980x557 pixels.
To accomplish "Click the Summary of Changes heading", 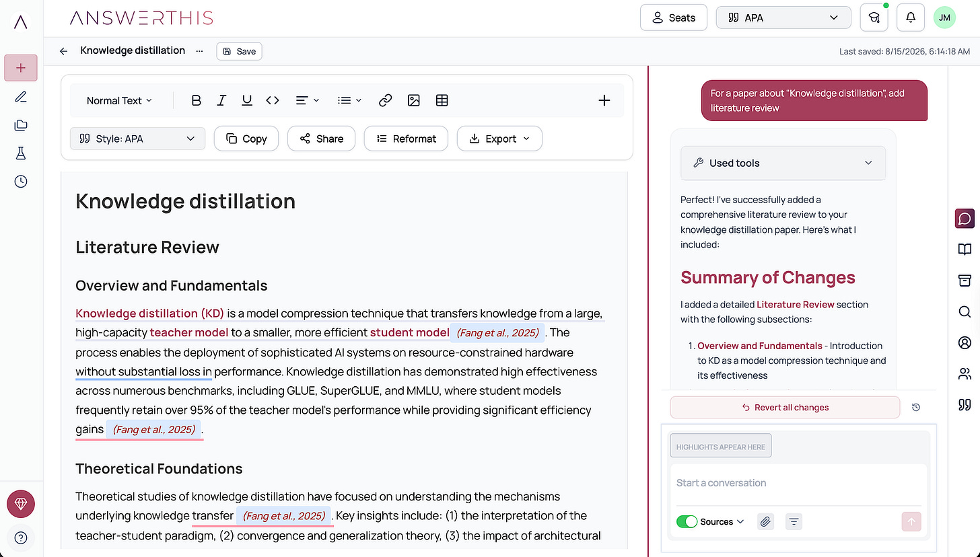I will pos(767,278).
